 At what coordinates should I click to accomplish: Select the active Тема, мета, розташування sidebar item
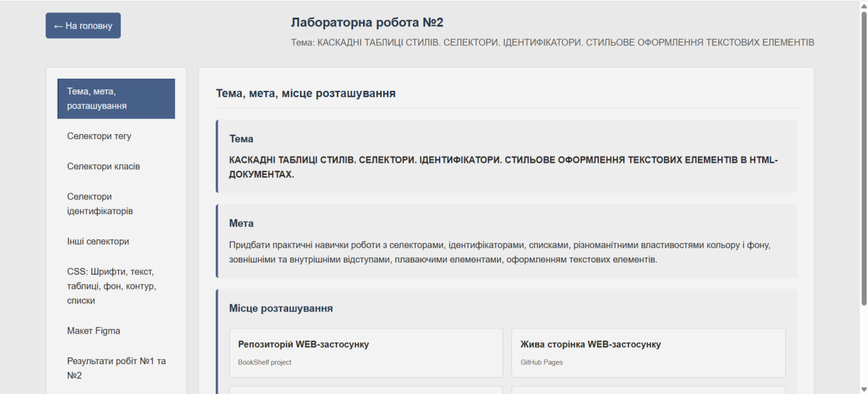point(116,98)
